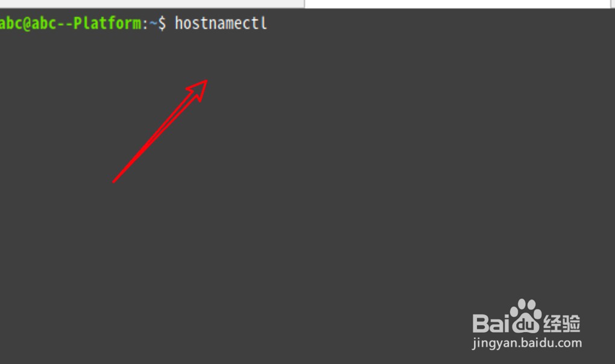Click the hostnamectl command text

click(x=221, y=24)
